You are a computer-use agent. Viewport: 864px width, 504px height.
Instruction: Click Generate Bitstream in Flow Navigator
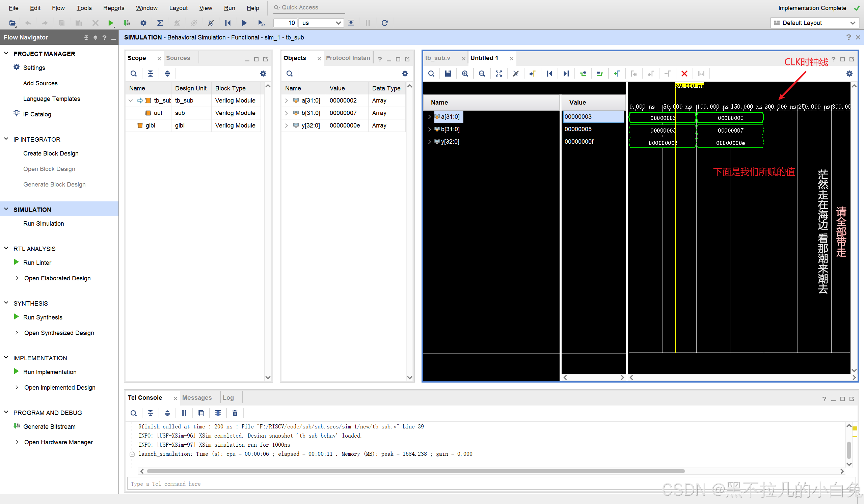coord(49,426)
